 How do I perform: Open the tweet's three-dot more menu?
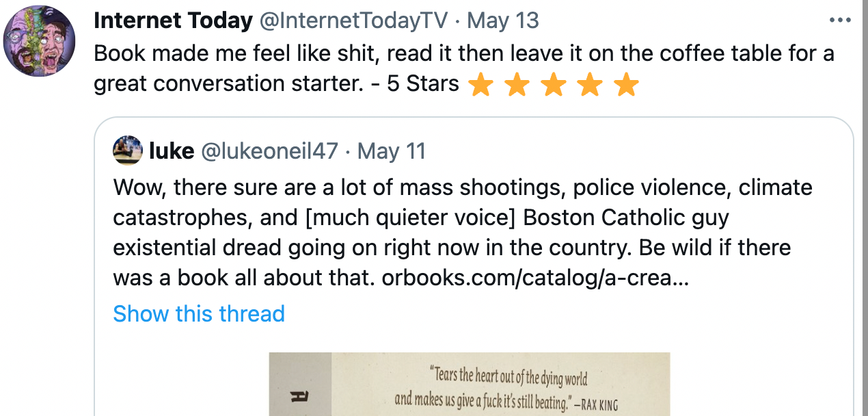pyautogui.click(x=839, y=20)
